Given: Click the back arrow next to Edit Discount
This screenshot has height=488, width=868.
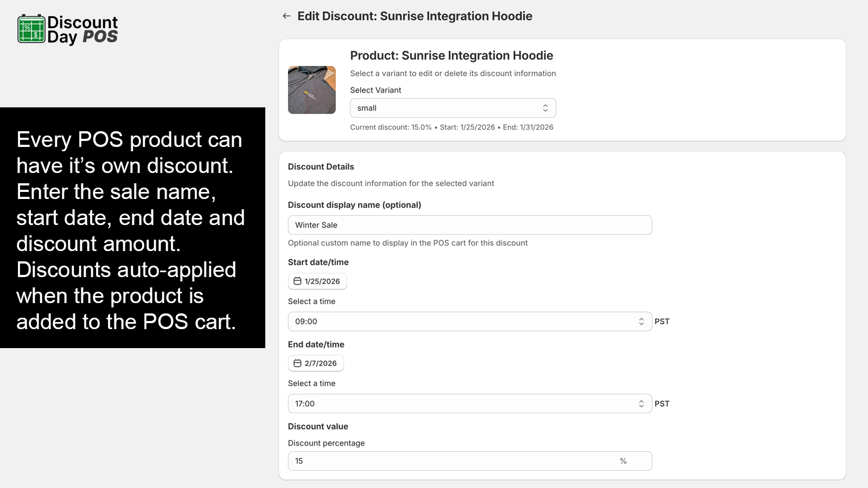Looking at the screenshot, I should click(x=286, y=16).
